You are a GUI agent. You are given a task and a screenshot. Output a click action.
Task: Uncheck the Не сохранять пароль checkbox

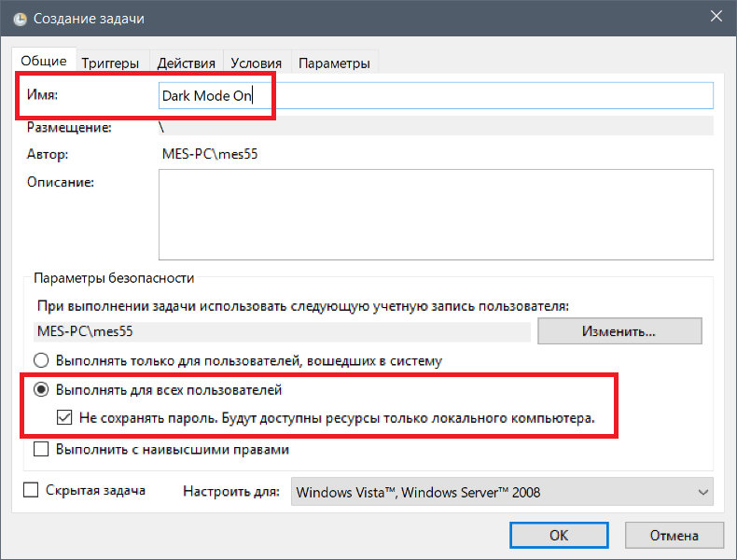(64, 418)
